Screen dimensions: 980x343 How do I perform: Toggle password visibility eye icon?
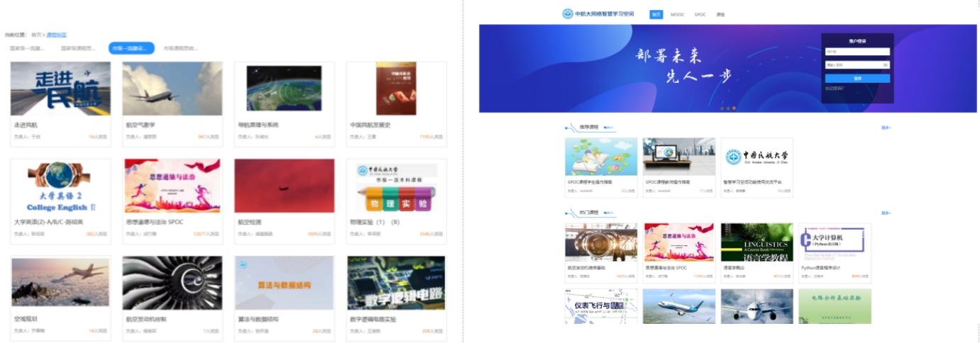point(885,64)
